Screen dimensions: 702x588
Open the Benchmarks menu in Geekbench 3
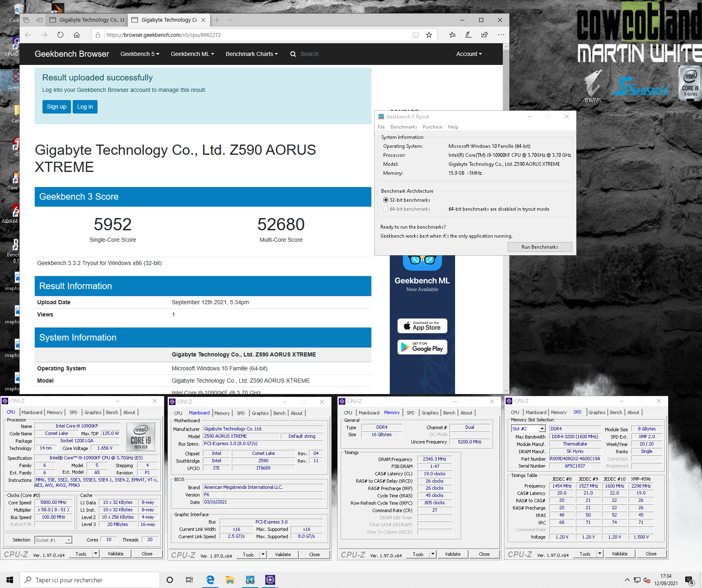tap(404, 127)
